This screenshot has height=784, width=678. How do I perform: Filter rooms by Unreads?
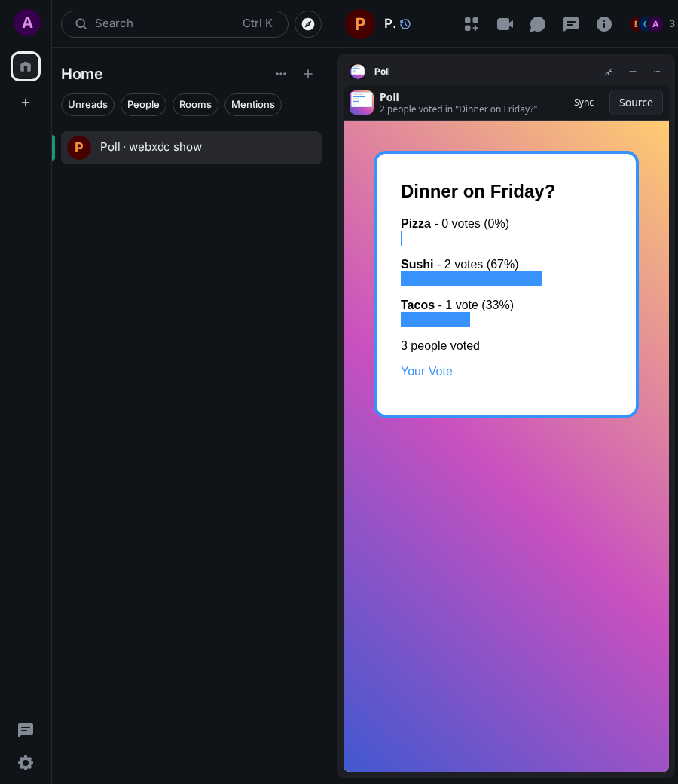tap(87, 105)
